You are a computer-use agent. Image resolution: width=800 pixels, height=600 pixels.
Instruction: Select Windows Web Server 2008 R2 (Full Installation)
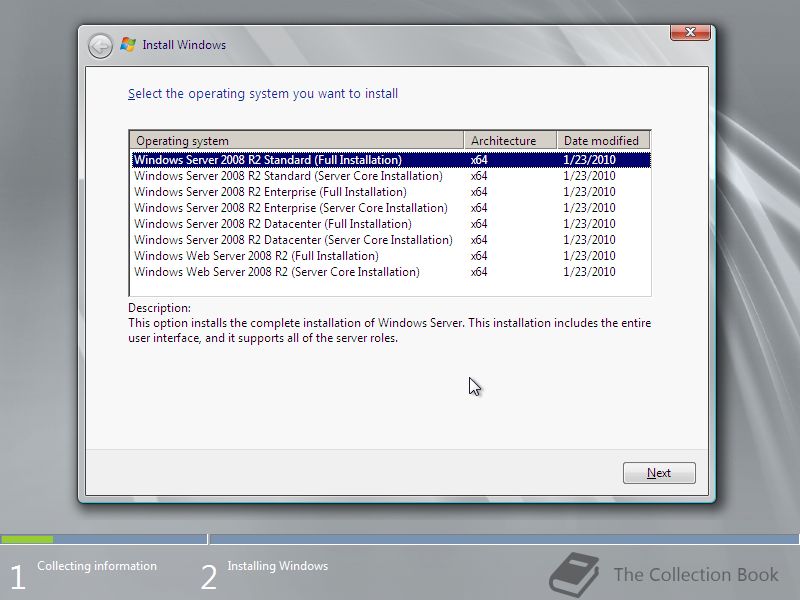click(391, 256)
